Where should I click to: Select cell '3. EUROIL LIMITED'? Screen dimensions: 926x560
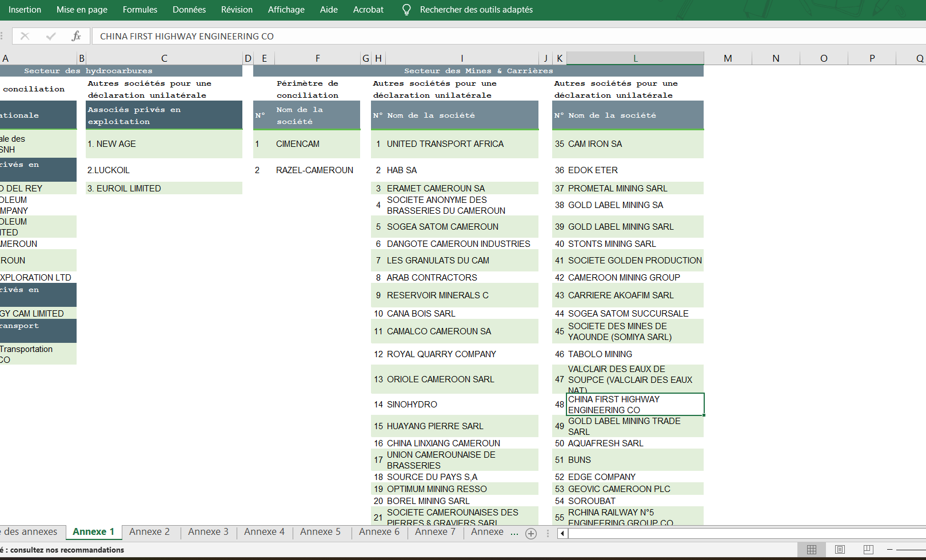click(164, 189)
